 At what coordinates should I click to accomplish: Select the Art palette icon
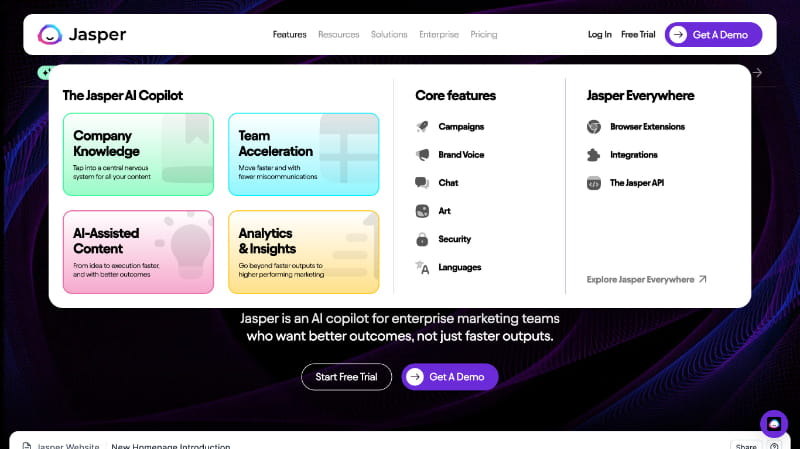coord(422,211)
